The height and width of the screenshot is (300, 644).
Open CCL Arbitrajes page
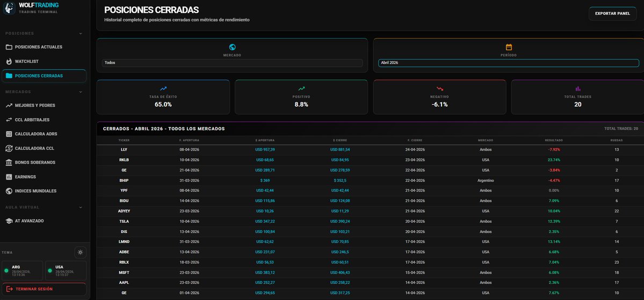(x=44, y=119)
